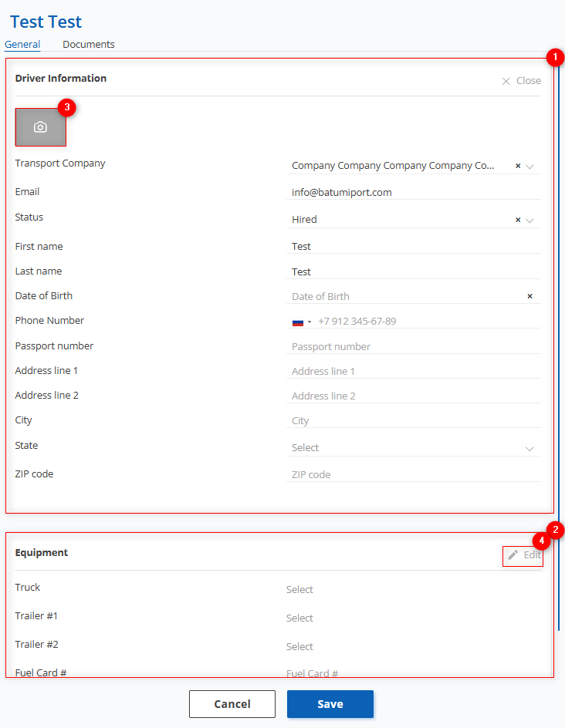The image size is (565, 728).
Task: Open the phone country flag selector
Action: pyautogui.click(x=301, y=322)
